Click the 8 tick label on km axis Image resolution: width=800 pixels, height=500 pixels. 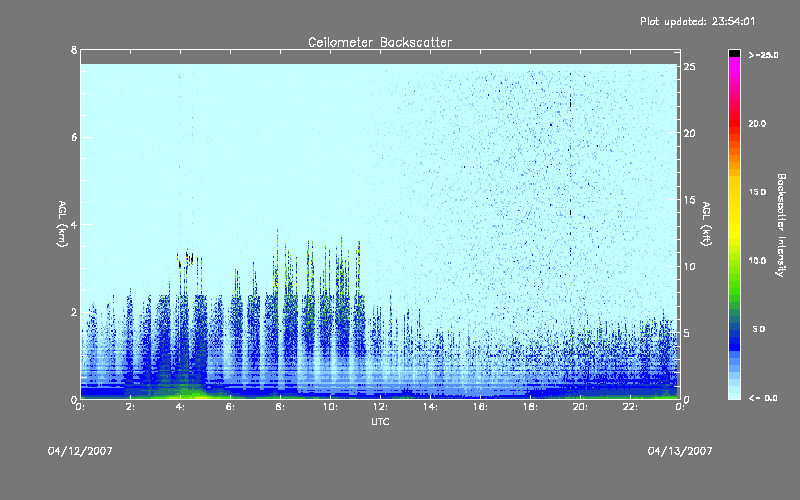(x=74, y=50)
